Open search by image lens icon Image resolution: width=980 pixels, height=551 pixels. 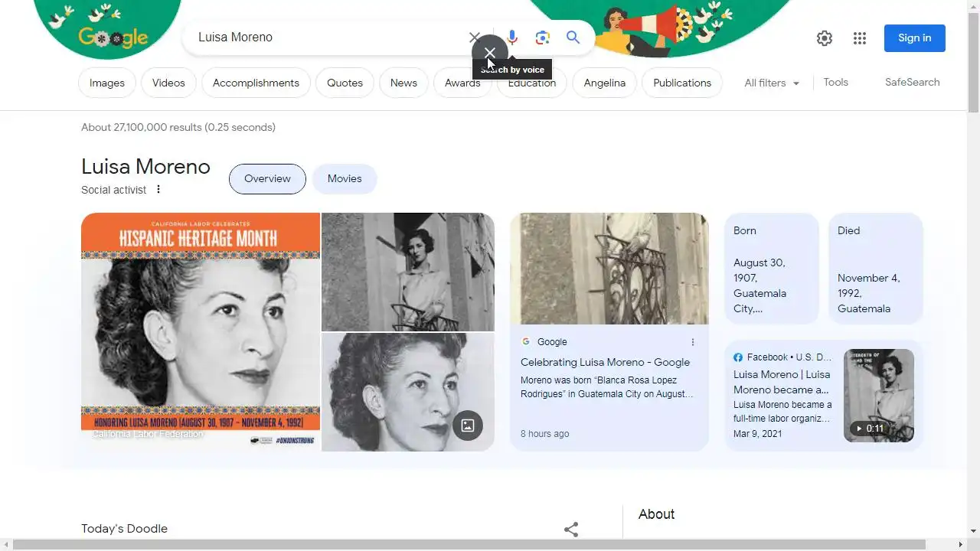coord(543,37)
